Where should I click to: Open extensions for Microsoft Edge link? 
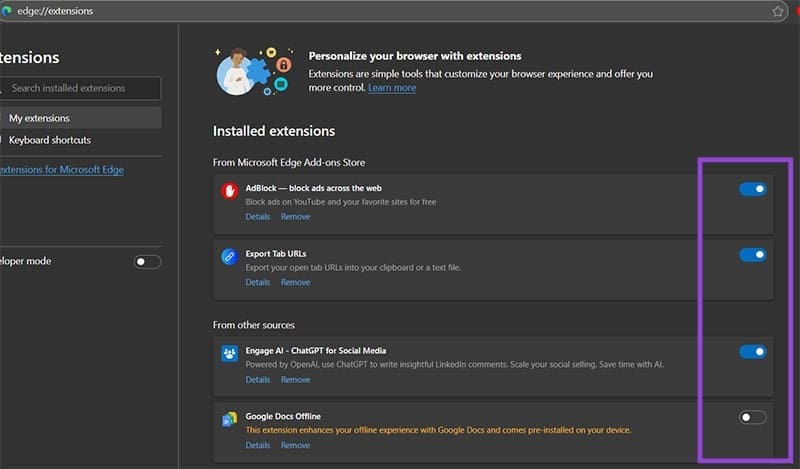[62, 169]
